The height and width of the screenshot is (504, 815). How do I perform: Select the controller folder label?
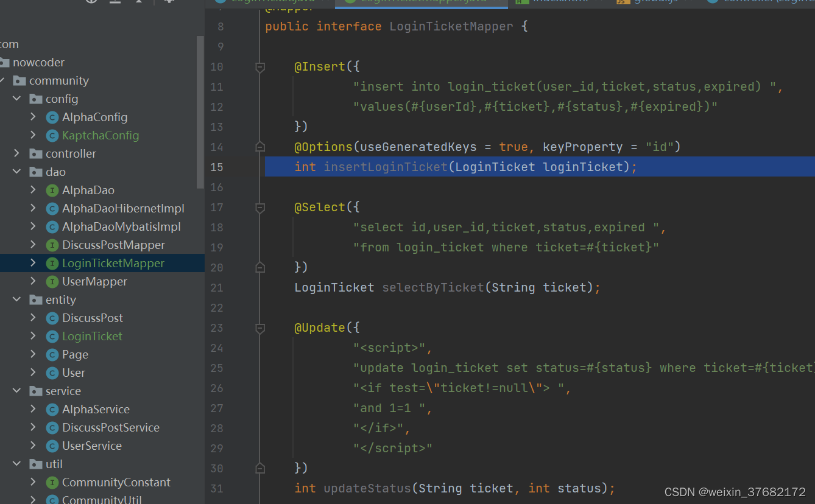[x=71, y=153]
